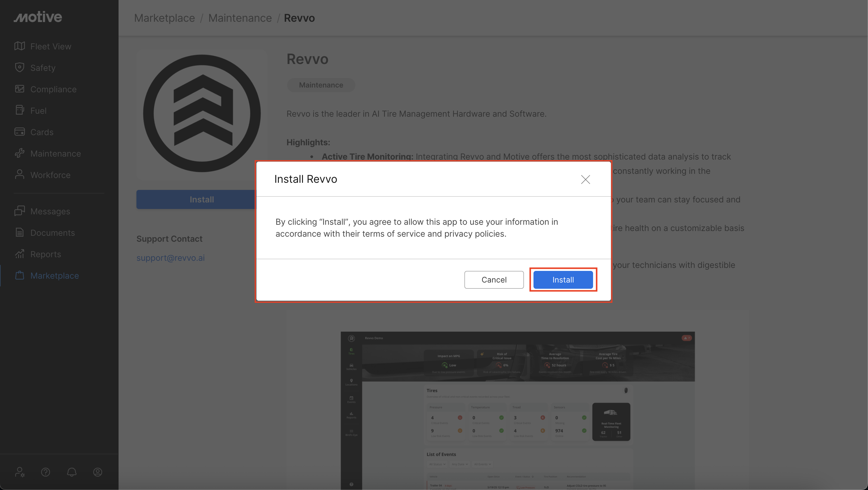
Task: Open the Revvo dashboard screenshot preview
Action: tap(518, 411)
